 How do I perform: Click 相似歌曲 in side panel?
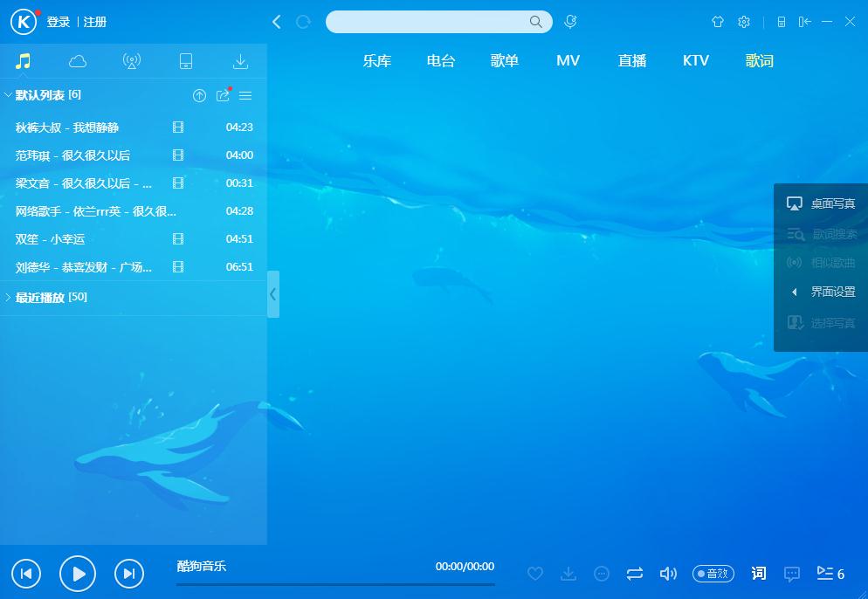[x=821, y=263]
